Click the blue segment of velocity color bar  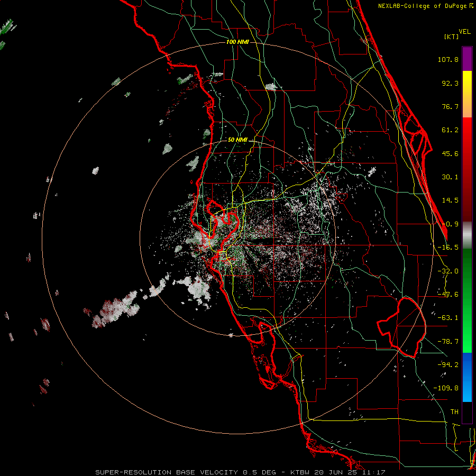[x=467, y=377]
